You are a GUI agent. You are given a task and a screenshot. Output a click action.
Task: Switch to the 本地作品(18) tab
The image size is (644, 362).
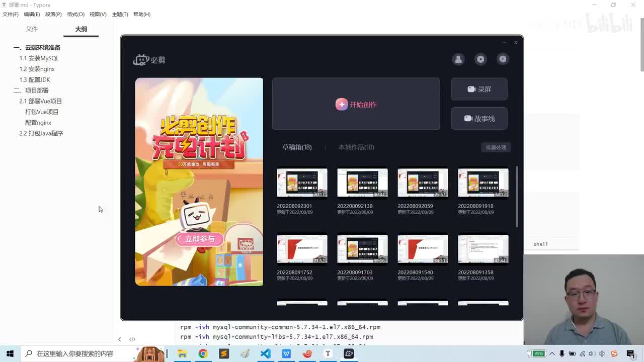tap(356, 147)
